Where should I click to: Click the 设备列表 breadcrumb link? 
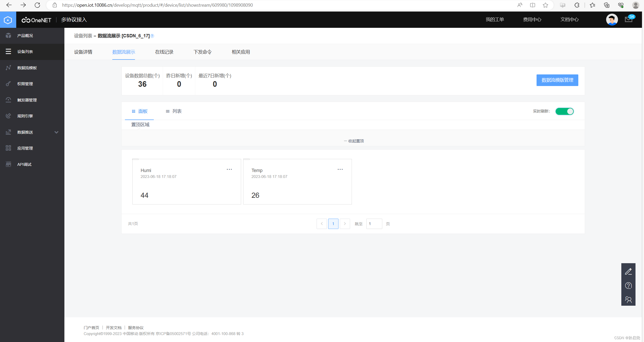(83, 36)
